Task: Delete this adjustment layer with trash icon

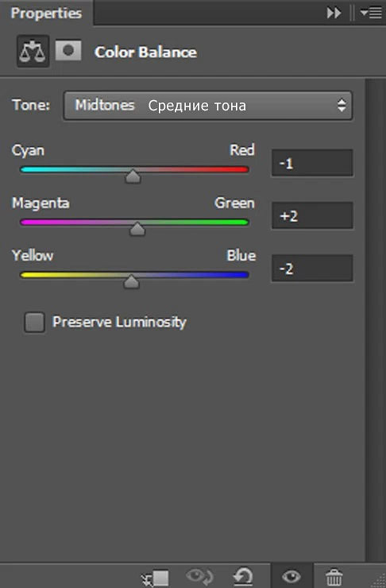Action: pyautogui.click(x=334, y=577)
